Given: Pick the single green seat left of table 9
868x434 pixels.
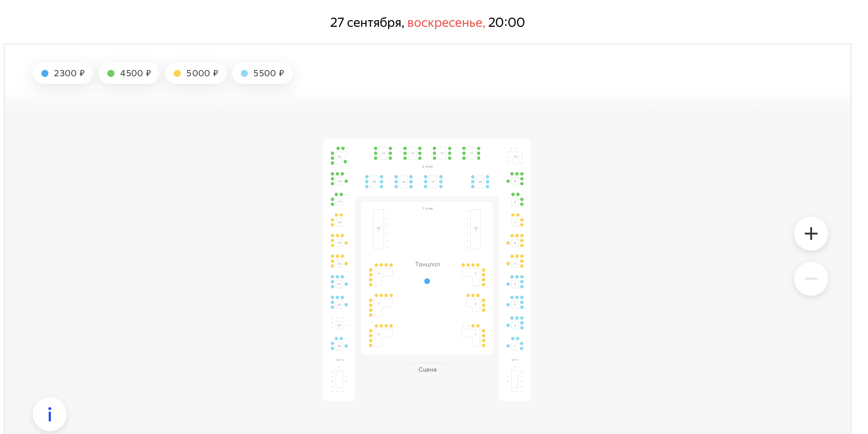Looking at the screenshot, I should pyautogui.click(x=508, y=181).
